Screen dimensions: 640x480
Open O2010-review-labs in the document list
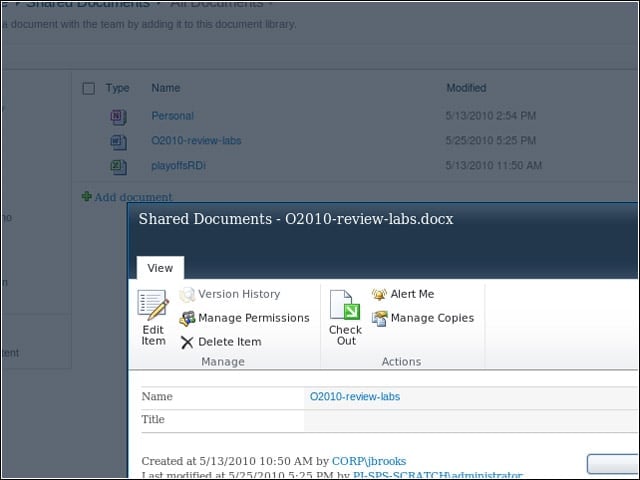(x=196, y=140)
